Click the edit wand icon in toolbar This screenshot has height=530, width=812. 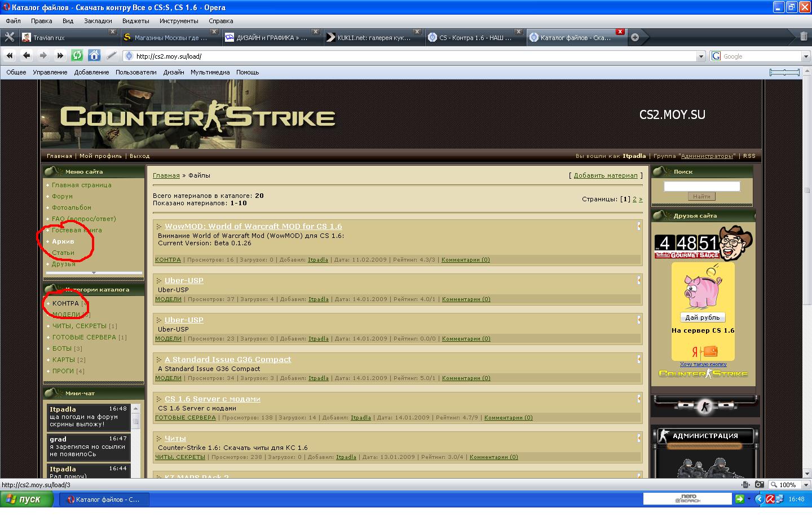point(111,55)
